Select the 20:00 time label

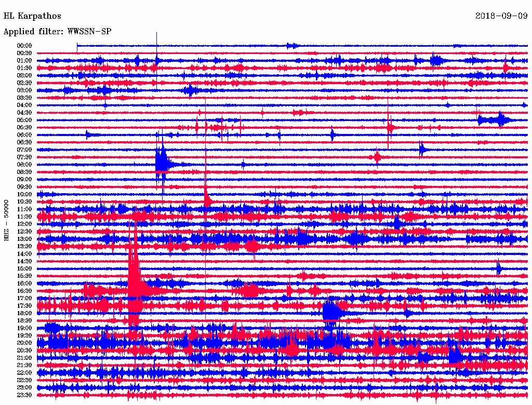point(24,343)
